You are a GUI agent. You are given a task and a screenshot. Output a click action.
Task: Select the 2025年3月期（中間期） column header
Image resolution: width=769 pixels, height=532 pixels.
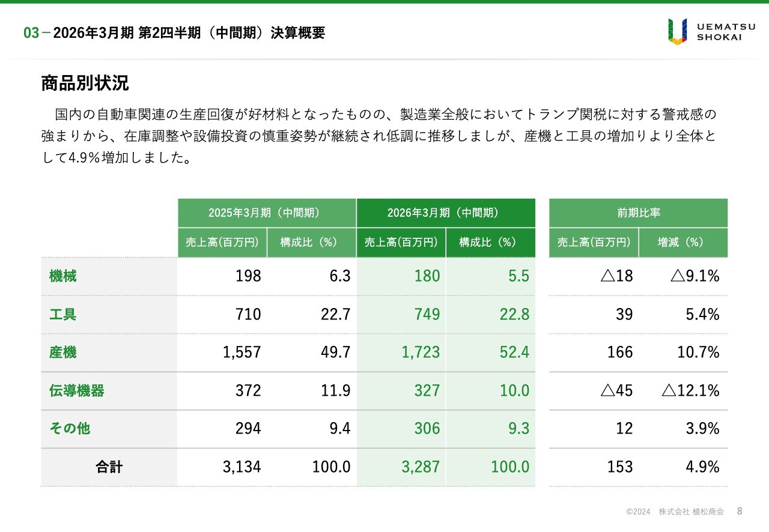(x=267, y=213)
